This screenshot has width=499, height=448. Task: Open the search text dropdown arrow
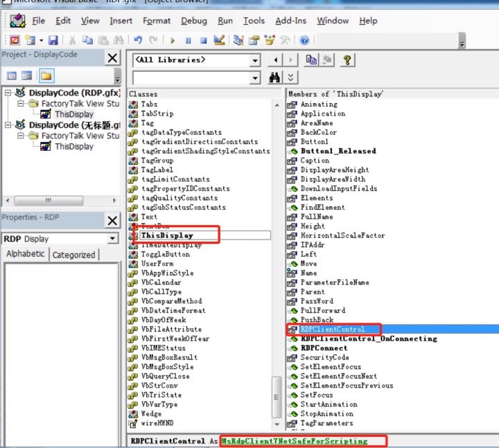[255, 78]
